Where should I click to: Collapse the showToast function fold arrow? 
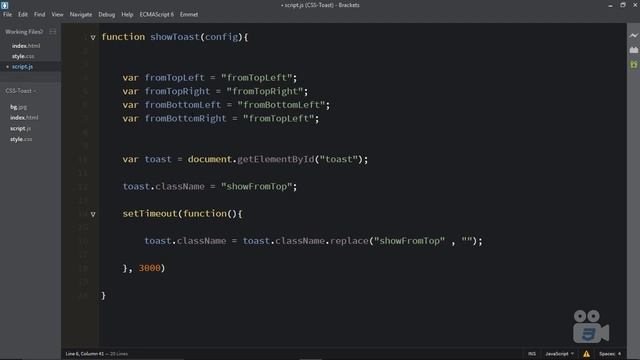pyautogui.click(x=93, y=37)
